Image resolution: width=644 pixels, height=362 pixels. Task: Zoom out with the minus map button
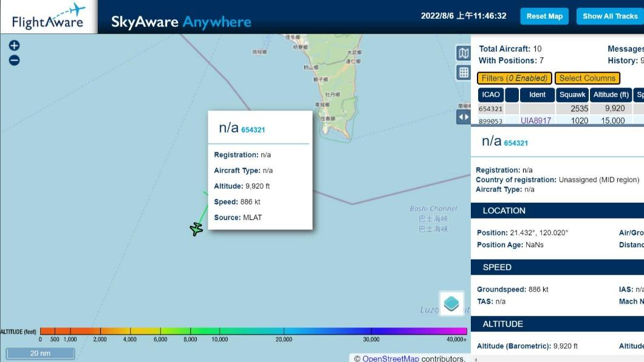tap(15, 60)
